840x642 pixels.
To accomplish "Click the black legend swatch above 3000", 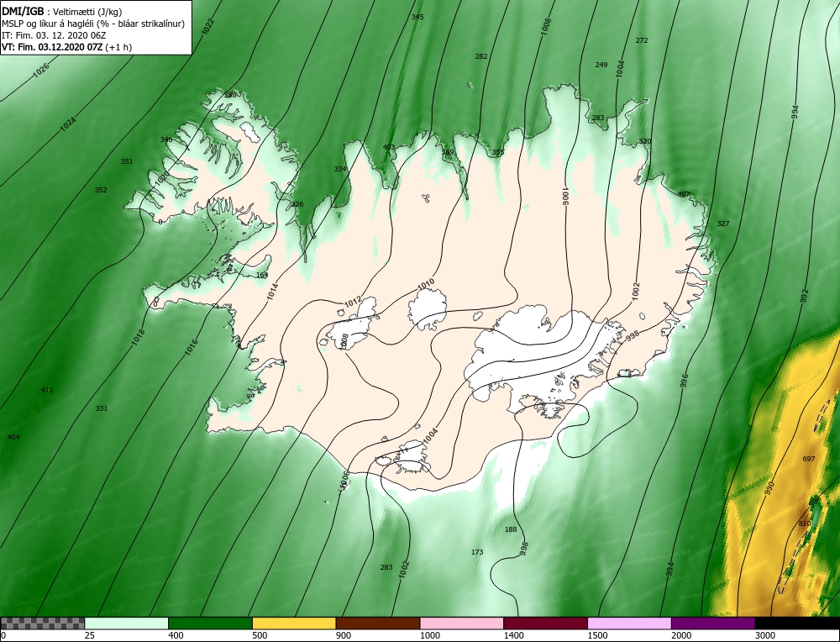I will pos(797,624).
